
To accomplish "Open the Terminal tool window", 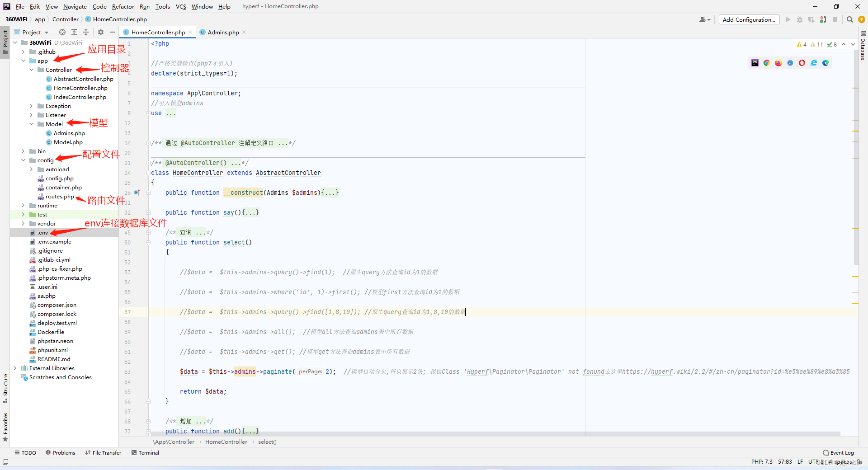I will (x=145, y=452).
